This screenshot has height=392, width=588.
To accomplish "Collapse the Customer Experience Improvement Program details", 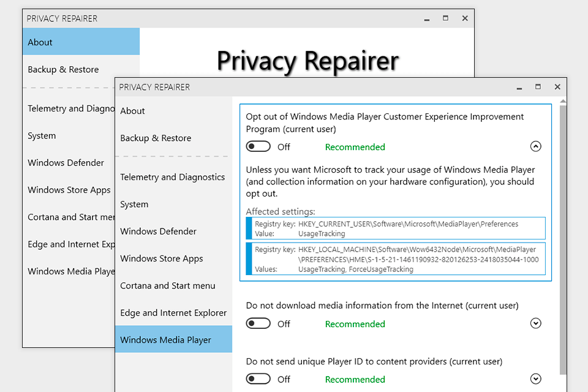I will coord(535,146).
